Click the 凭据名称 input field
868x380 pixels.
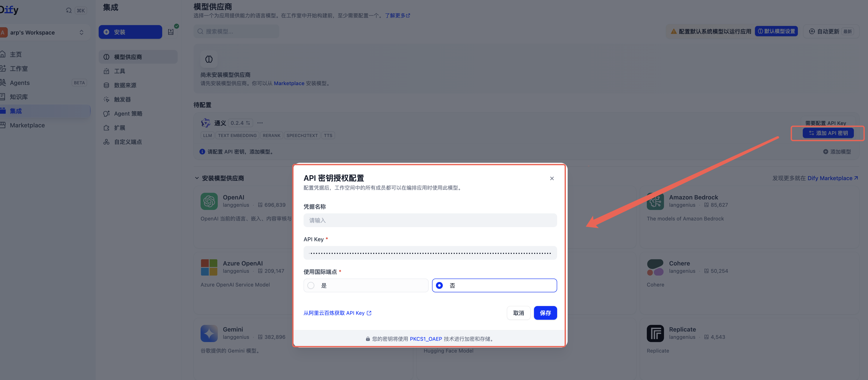coord(430,220)
